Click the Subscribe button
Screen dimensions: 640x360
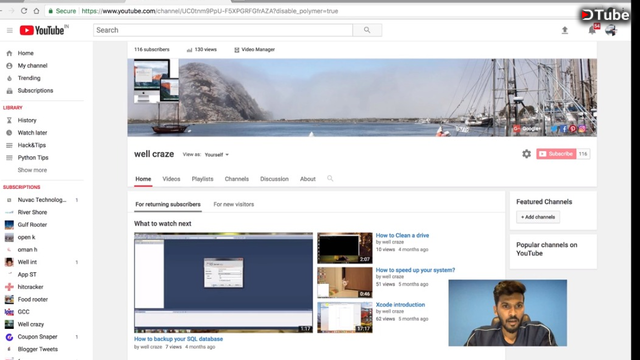(x=556, y=154)
